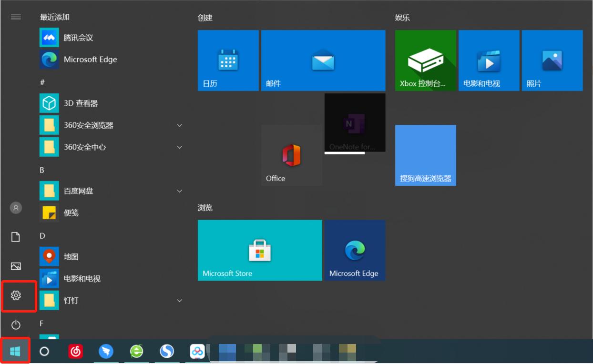Launch the 便笺 sticky notes app
This screenshot has height=364, width=593.
tap(111, 213)
